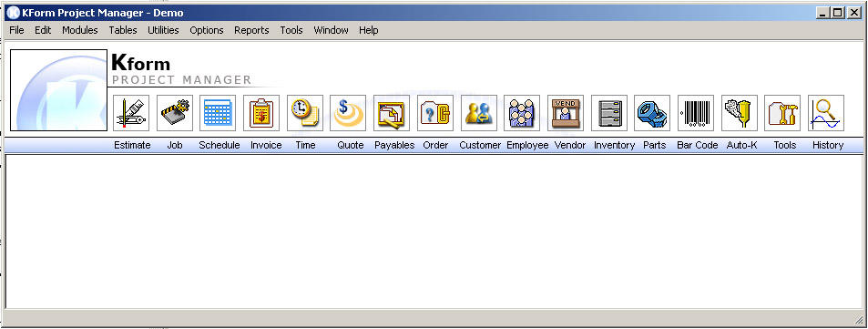
Task: Click the Estimate label
Action: [x=132, y=145]
